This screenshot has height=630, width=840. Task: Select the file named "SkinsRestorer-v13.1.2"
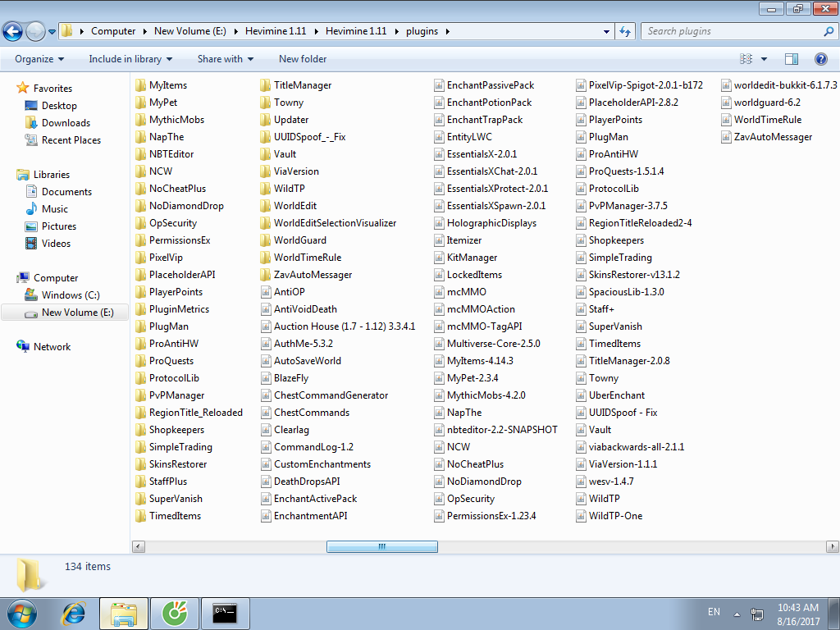[634, 274]
